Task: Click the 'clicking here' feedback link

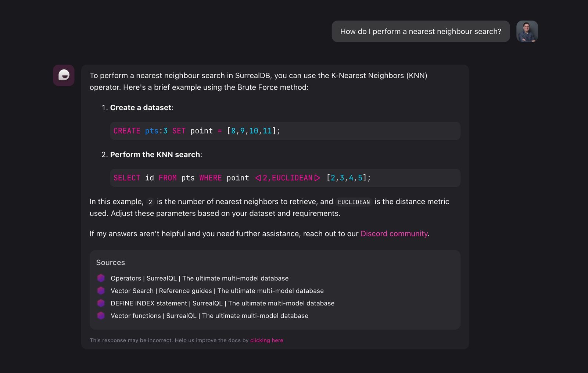Action: point(266,340)
